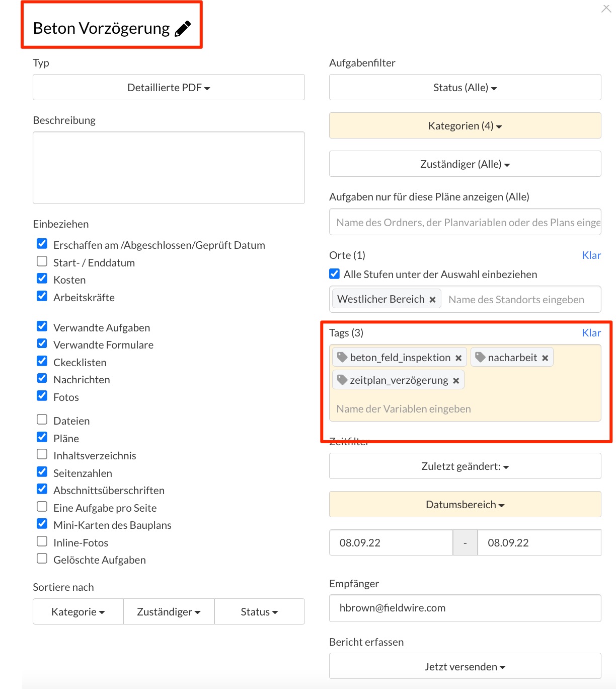This screenshot has width=616, height=689.
Task: Expand the Kategorien (4) filter dropdown
Action: tap(465, 125)
